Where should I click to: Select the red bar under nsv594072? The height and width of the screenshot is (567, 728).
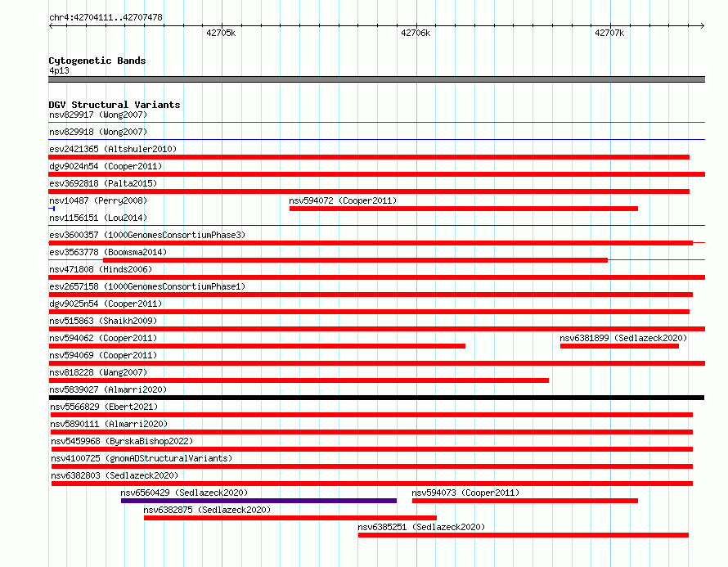[x=464, y=209]
